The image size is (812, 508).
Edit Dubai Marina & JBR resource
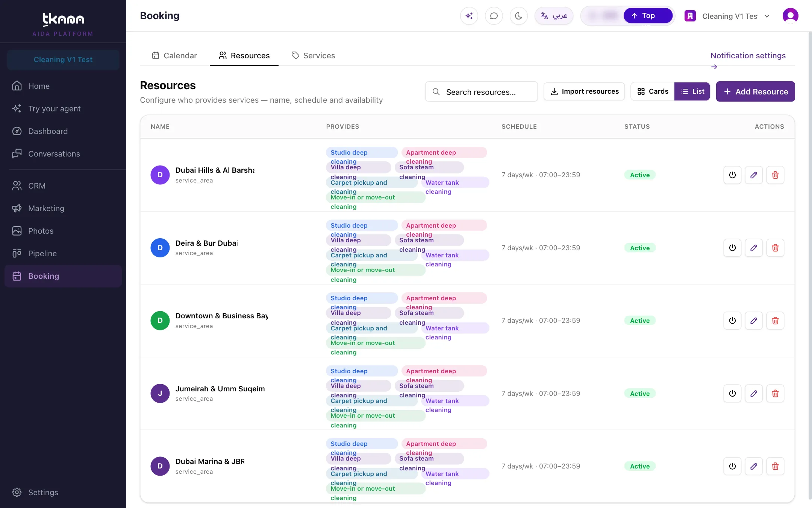(753, 466)
